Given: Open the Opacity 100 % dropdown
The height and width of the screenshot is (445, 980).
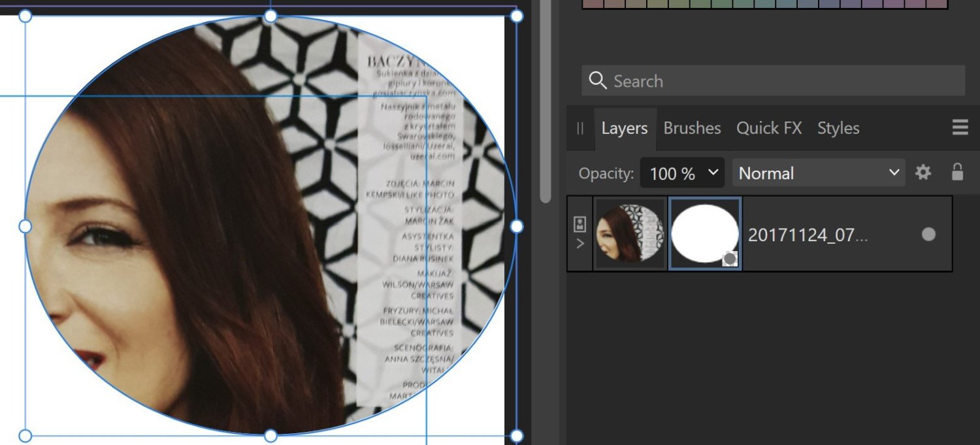Looking at the screenshot, I should pos(683,173).
